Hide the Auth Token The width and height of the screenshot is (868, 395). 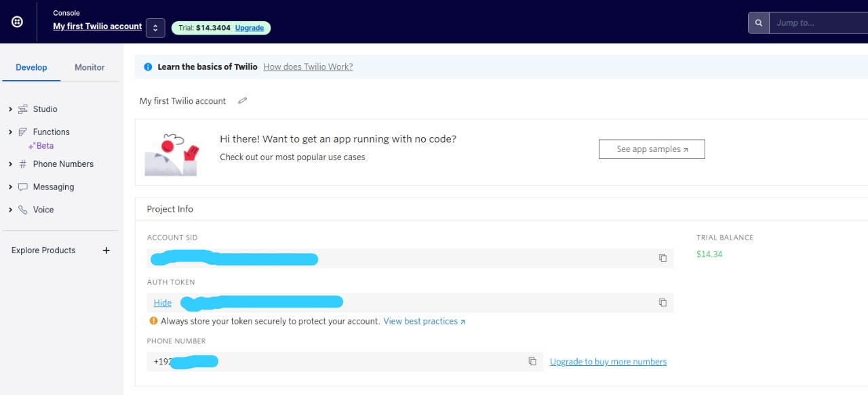coord(163,303)
